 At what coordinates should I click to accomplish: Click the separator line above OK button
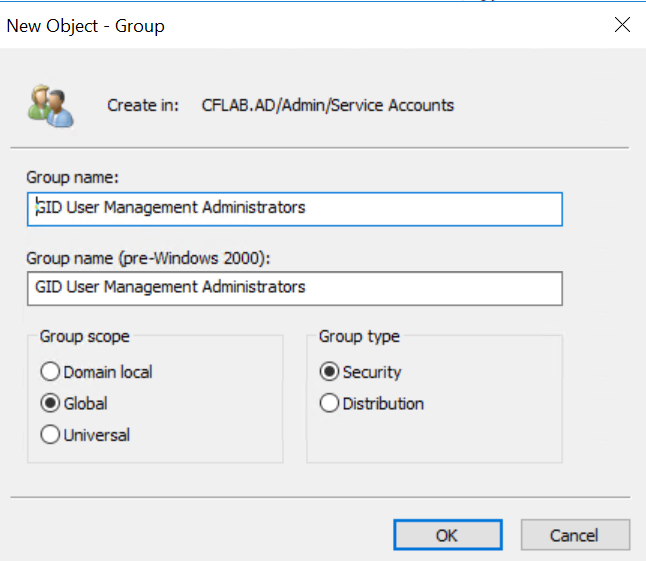(320, 494)
